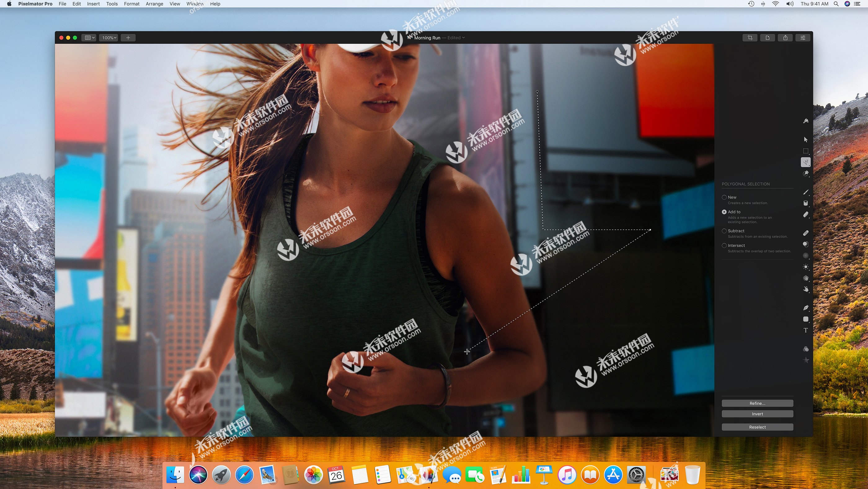Click the Refine... button

tap(757, 403)
